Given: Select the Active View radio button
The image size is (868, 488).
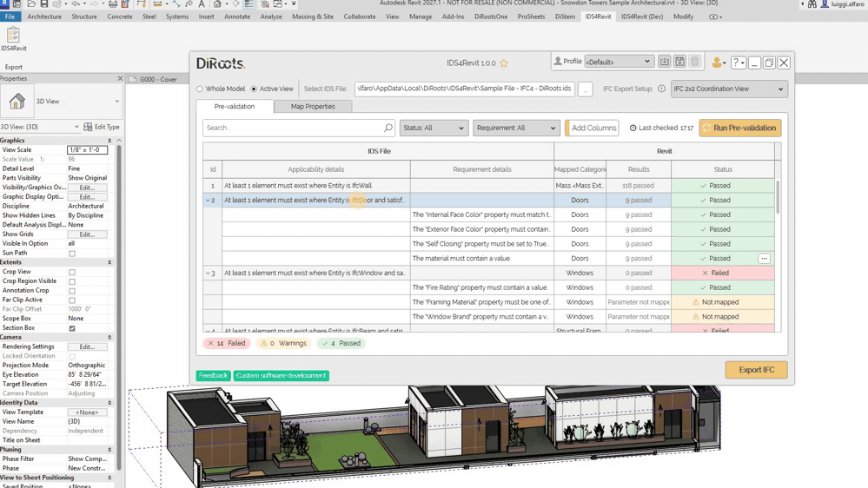Looking at the screenshot, I should 254,89.
